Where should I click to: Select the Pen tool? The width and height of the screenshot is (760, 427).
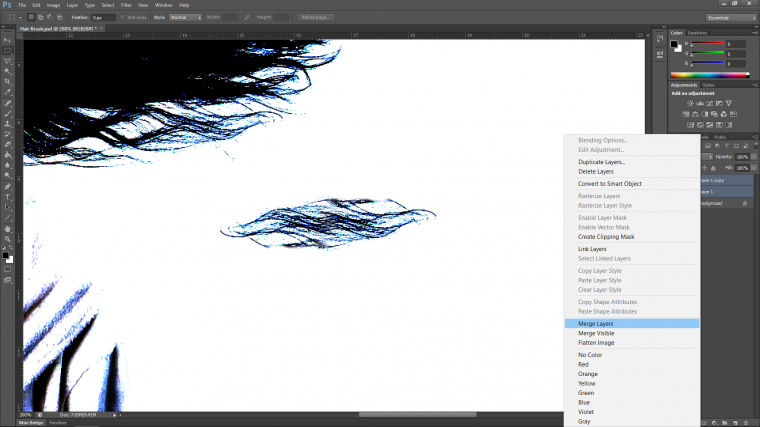coord(7,187)
